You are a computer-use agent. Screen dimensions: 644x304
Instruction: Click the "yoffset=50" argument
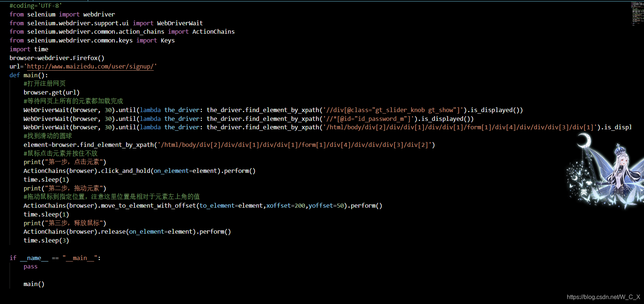tap(326, 205)
